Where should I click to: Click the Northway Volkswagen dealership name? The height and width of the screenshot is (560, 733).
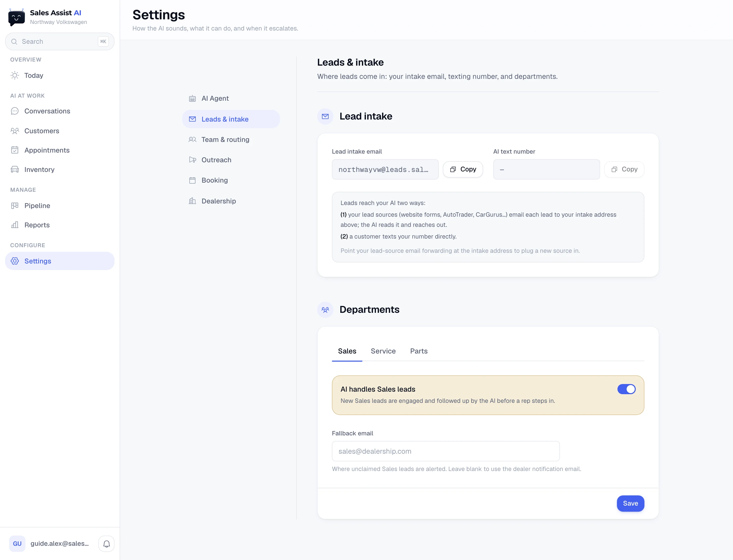(58, 22)
